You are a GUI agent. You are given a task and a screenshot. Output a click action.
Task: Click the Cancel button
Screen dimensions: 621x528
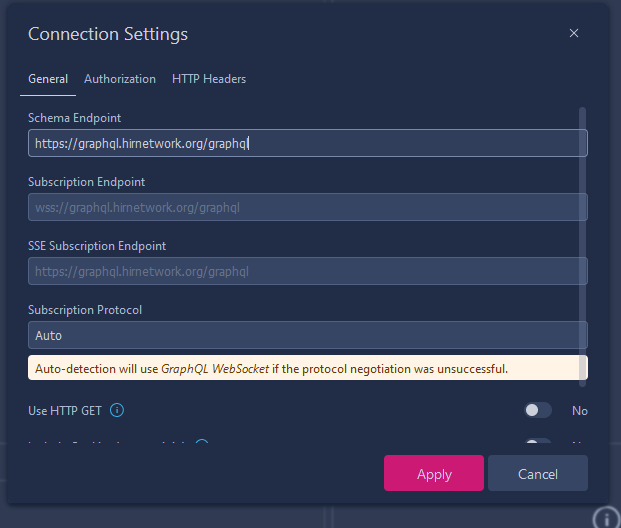click(537, 473)
